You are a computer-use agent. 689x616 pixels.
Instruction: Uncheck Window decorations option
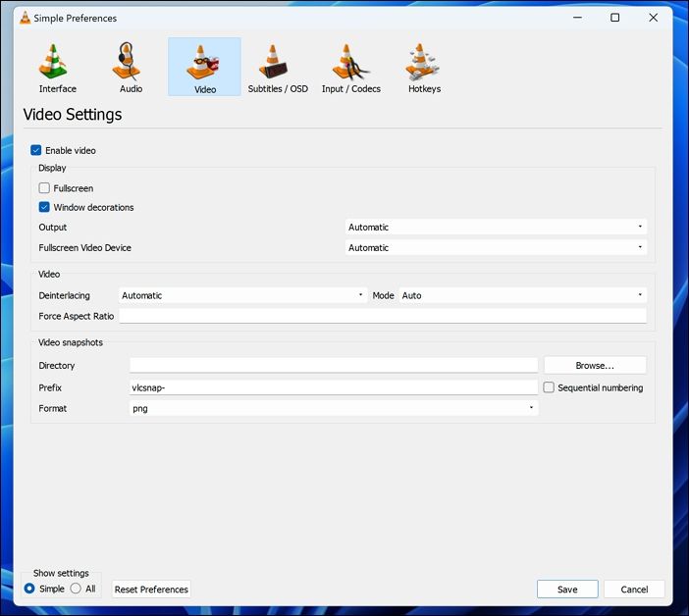(x=44, y=207)
